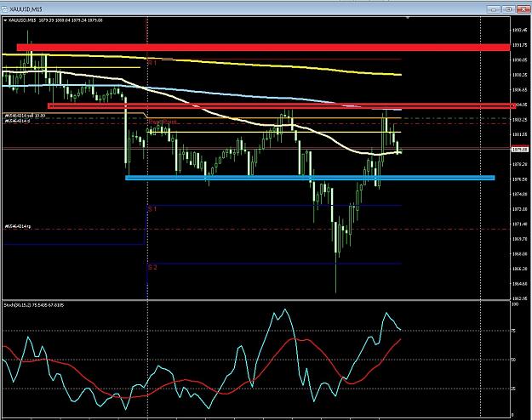Image resolution: width=532 pixels, height=420 pixels.
Task: Click the chart icon in the XAUUSD,M15 title bar
Action: point(5,9)
